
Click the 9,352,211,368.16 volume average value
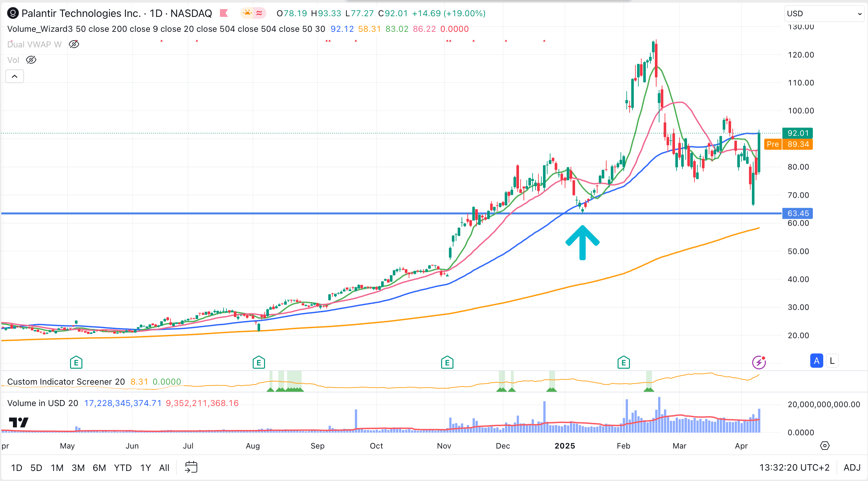click(x=202, y=403)
